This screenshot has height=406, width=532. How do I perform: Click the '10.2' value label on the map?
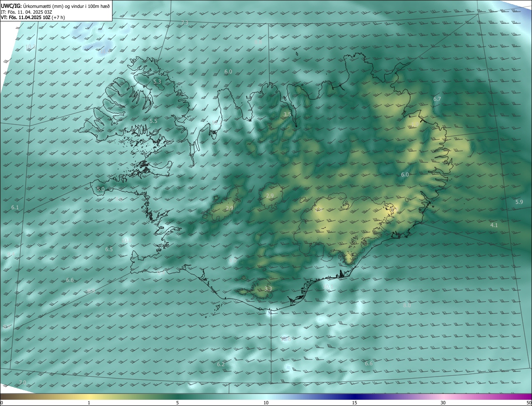(30, 47)
